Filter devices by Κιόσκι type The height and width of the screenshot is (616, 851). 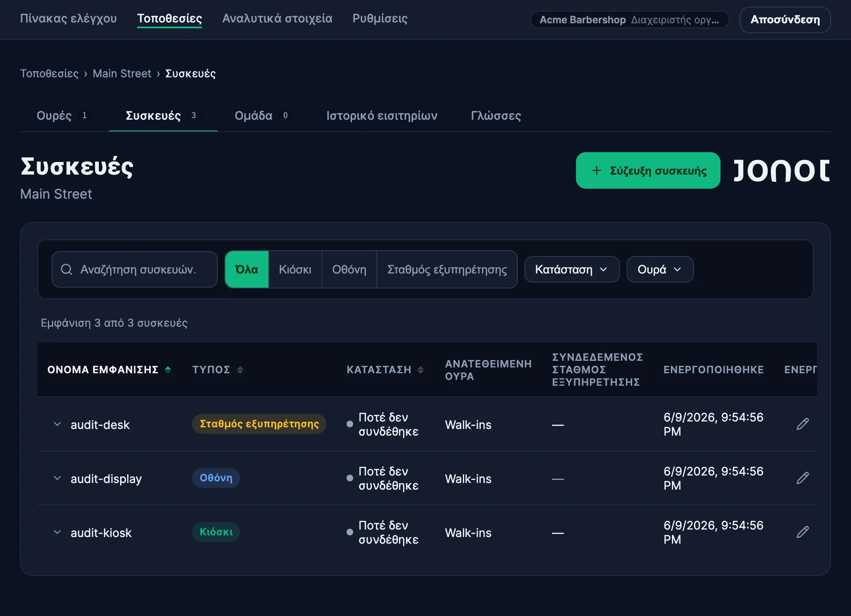pos(295,269)
